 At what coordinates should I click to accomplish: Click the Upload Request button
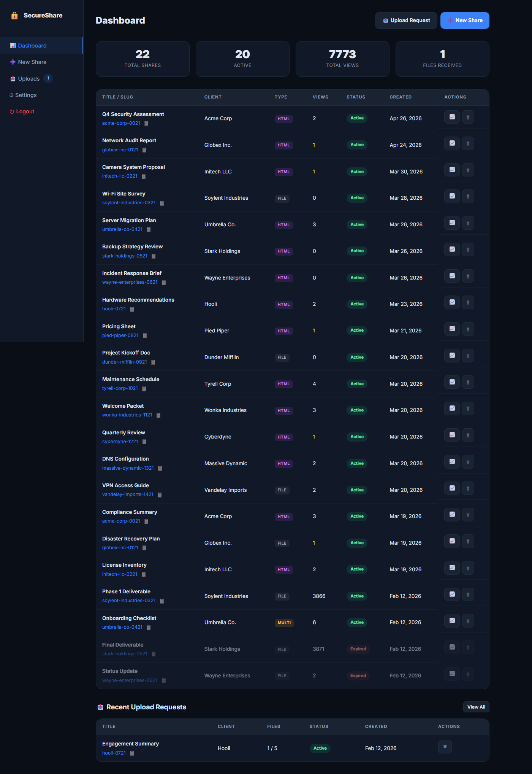[x=406, y=21]
